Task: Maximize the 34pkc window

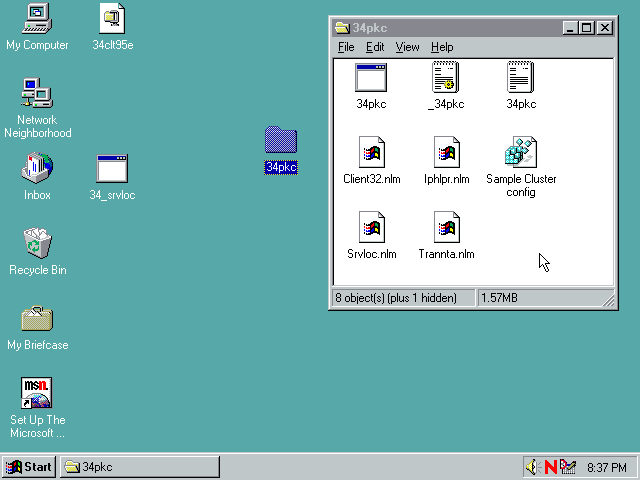Action: (x=587, y=28)
